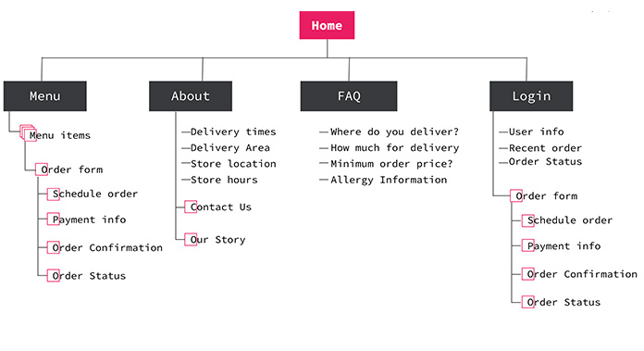Select the Allergy Information entry
This screenshot has width=644, height=351.
(389, 180)
